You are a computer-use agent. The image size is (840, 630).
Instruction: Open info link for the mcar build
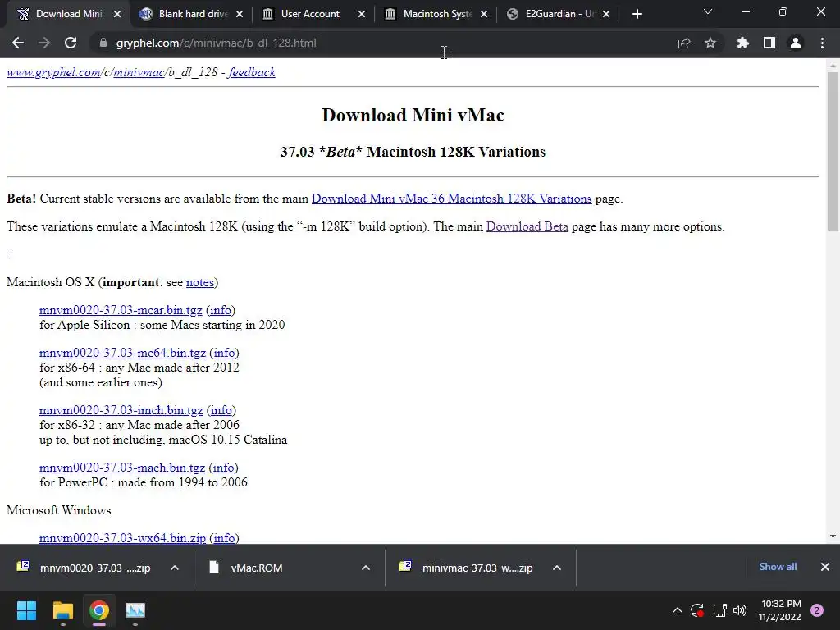pos(221,310)
